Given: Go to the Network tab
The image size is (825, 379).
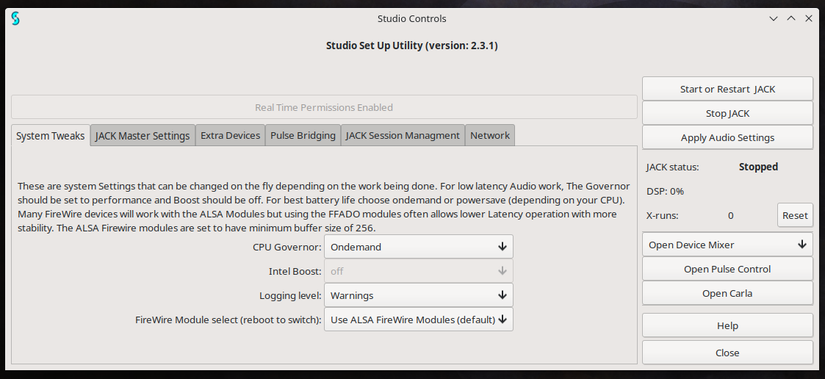Looking at the screenshot, I should click(x=490, y=136).
